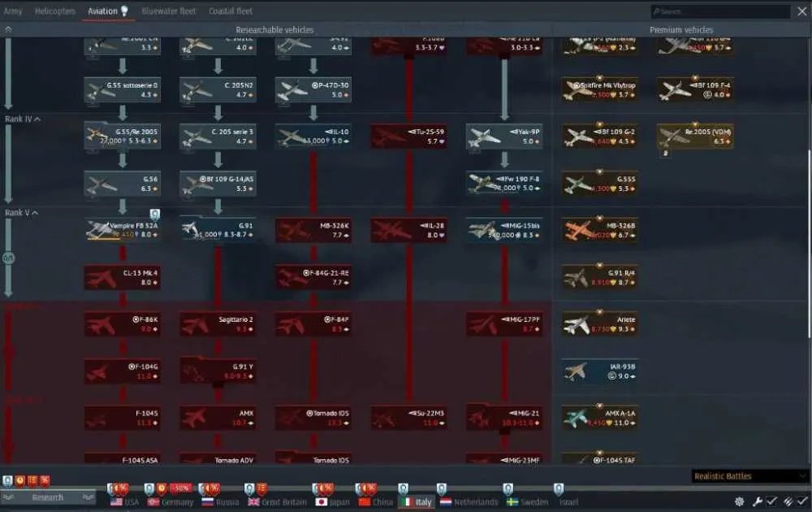Switch nation to Great Britain
This screenshot has width=812, height=512.
click(277, 501)
